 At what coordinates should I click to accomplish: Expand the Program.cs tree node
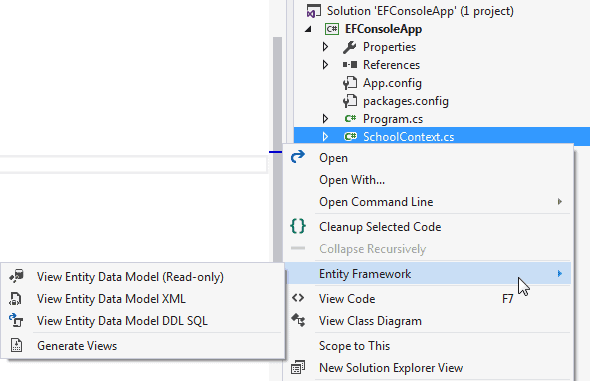point(325,119)
